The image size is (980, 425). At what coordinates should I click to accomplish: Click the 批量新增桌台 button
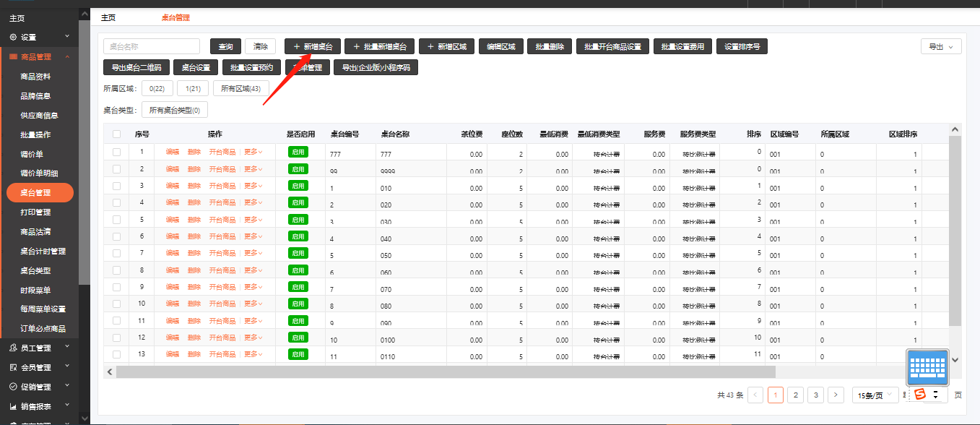[x=380, y=46]
